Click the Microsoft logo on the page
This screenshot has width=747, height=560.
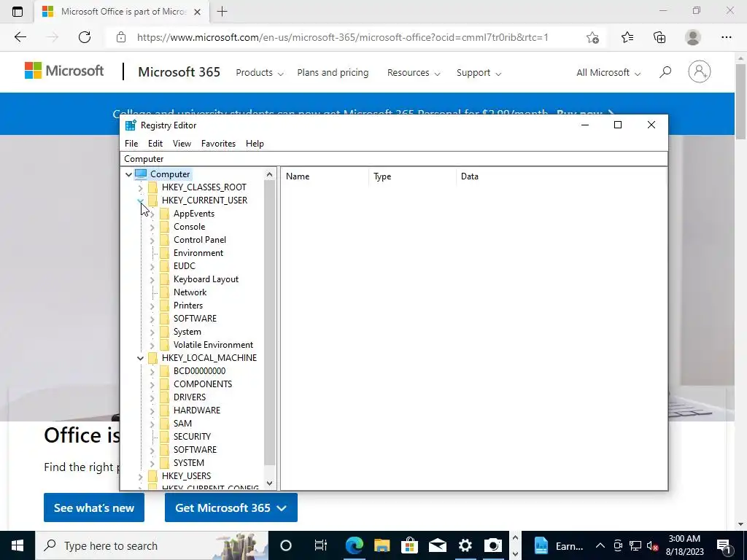(64, 71)
